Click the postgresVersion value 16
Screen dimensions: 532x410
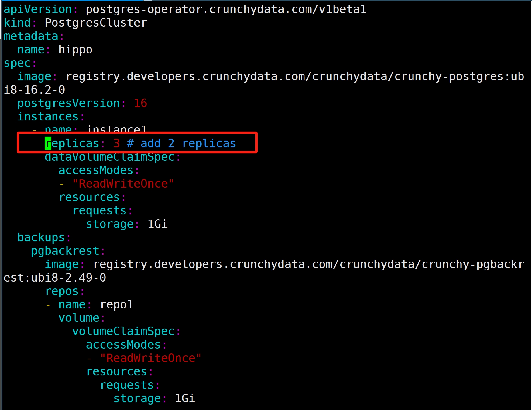[140, 103]
